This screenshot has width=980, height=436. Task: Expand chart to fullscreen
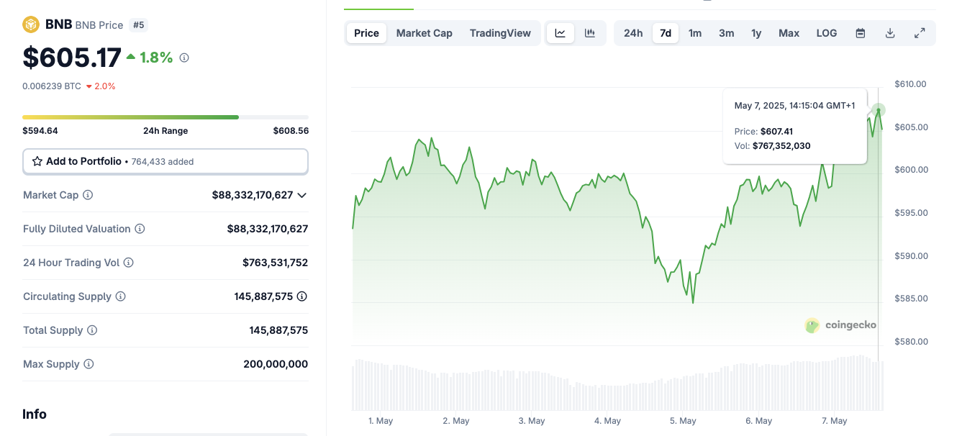[920, 33]
